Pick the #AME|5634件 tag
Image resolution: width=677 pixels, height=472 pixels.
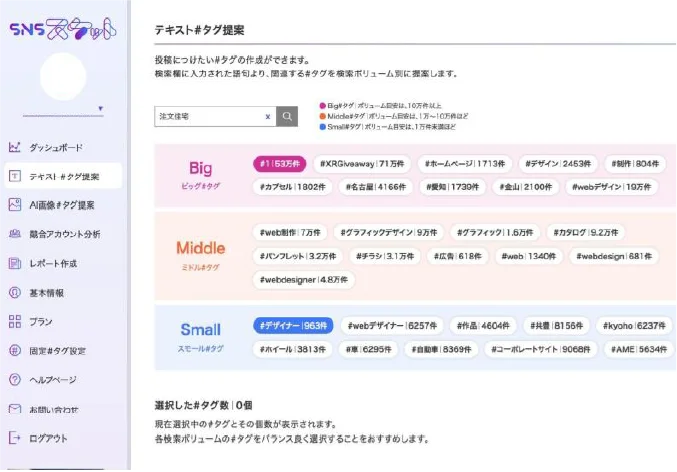pyautogui.click(x=639, y=349)
